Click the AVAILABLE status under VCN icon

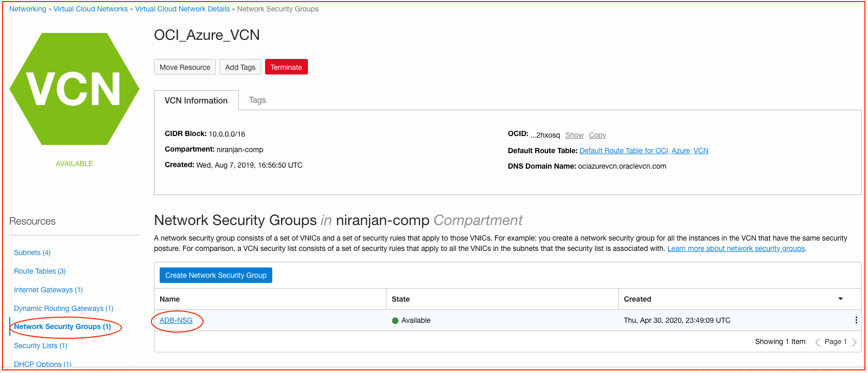point(74,163)
